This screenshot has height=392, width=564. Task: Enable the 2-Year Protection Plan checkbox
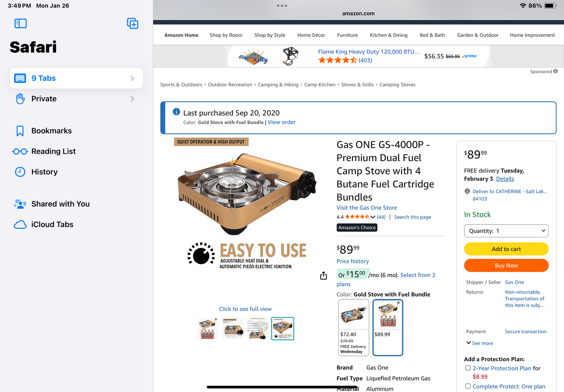click(x=468, y=368)
